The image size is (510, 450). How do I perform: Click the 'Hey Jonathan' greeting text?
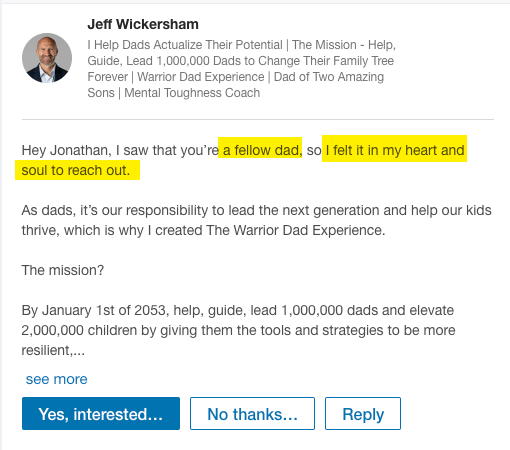(66, 150)
